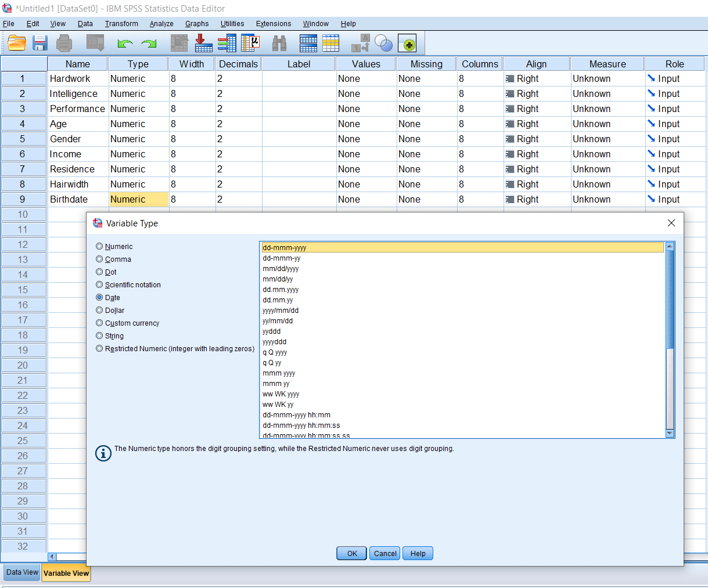Open the Measure dropdown for Hardwork
The image size is (708, 588).
pos(607,78)
